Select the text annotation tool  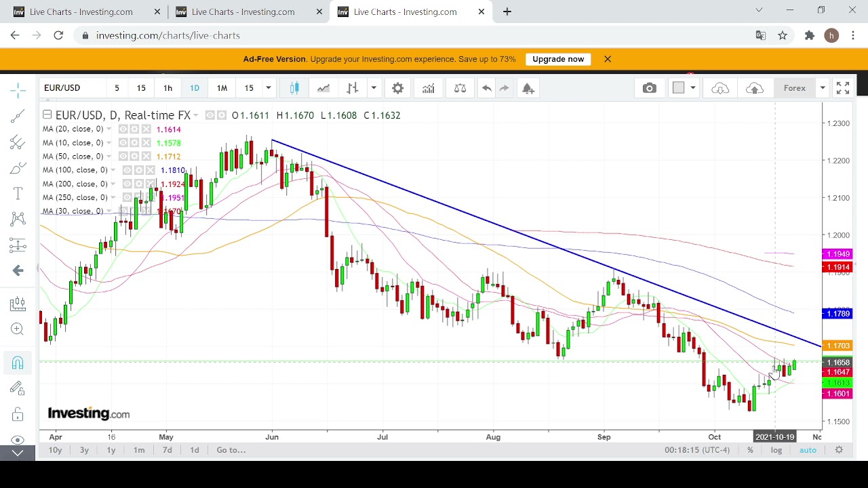[18, 194]
